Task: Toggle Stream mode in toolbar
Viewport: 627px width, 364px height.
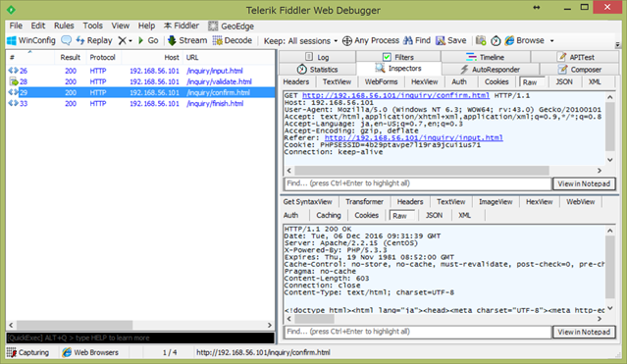Action: point(187,40)
